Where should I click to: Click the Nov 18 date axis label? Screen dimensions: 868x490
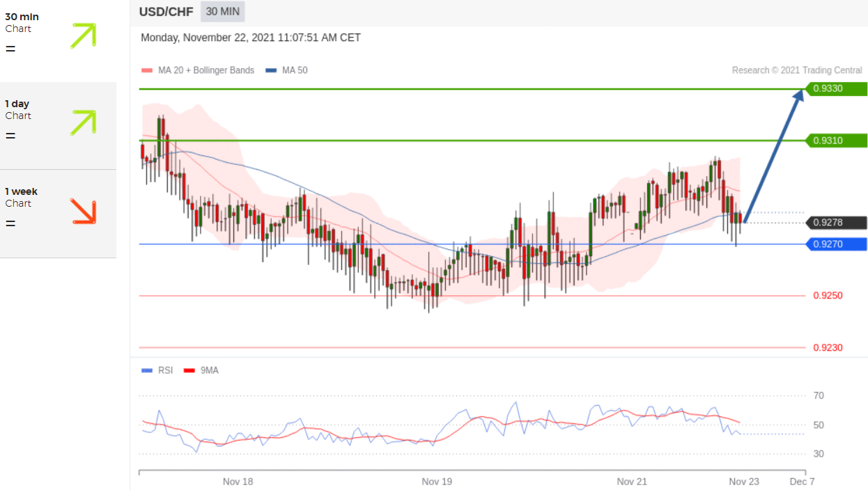pyautogui.click(x=238, y=482)
